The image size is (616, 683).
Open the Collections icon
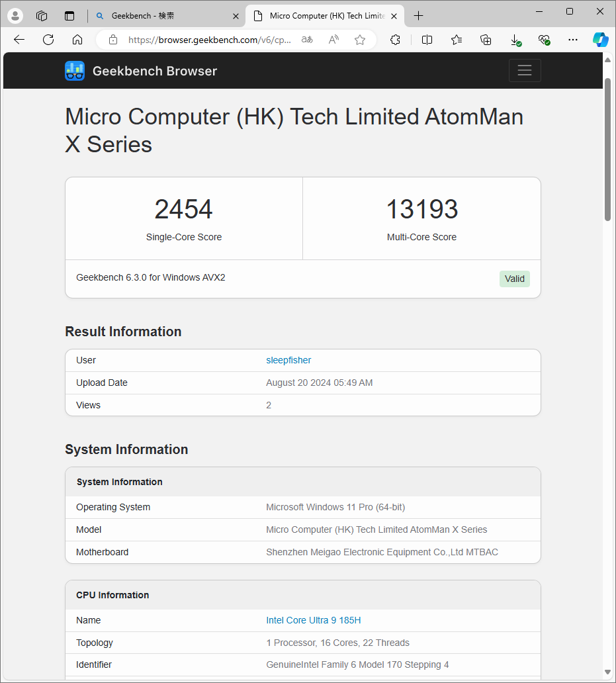coord(486,40)
